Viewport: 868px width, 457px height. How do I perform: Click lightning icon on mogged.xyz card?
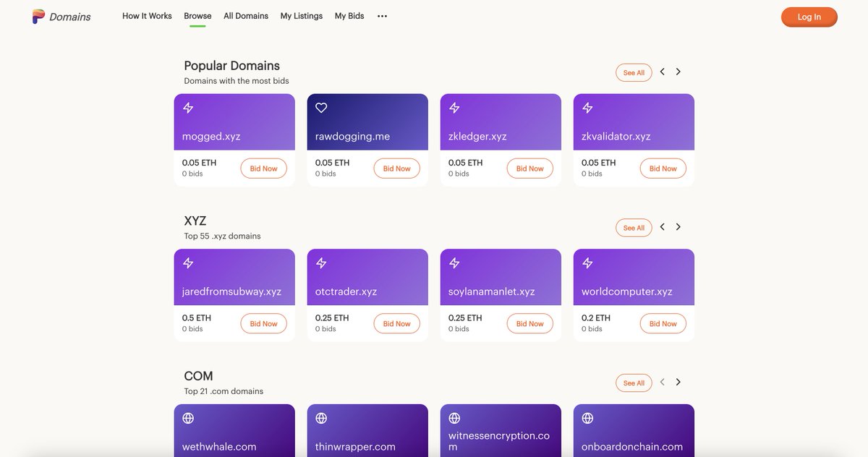188,108
